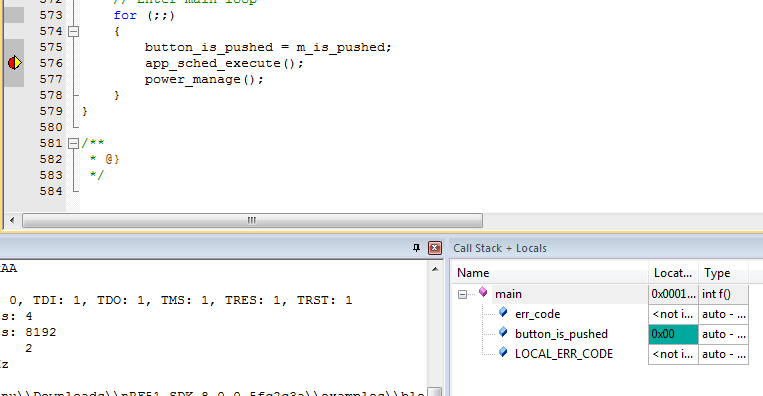Click the horizontal scrollbar thumb in editor
The image size is (763, 396).
253,220
